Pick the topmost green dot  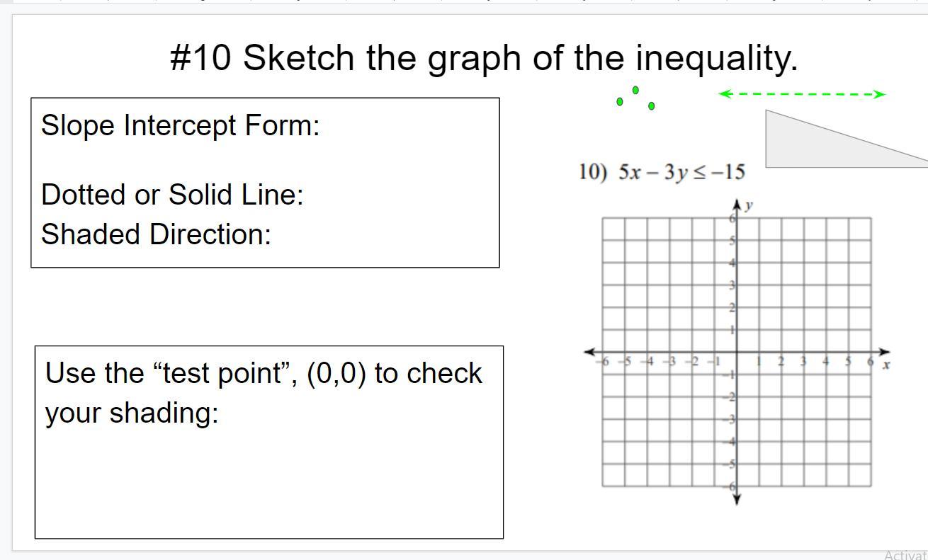coord(635,90)
